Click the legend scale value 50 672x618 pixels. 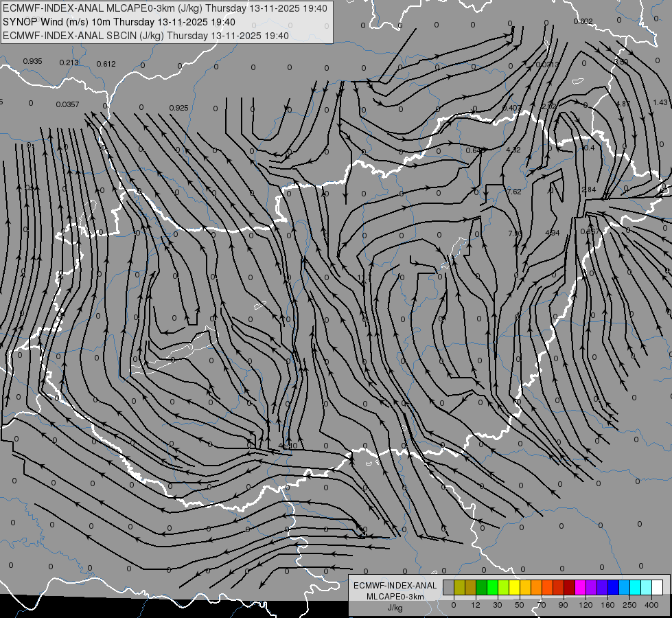(520, 605)
